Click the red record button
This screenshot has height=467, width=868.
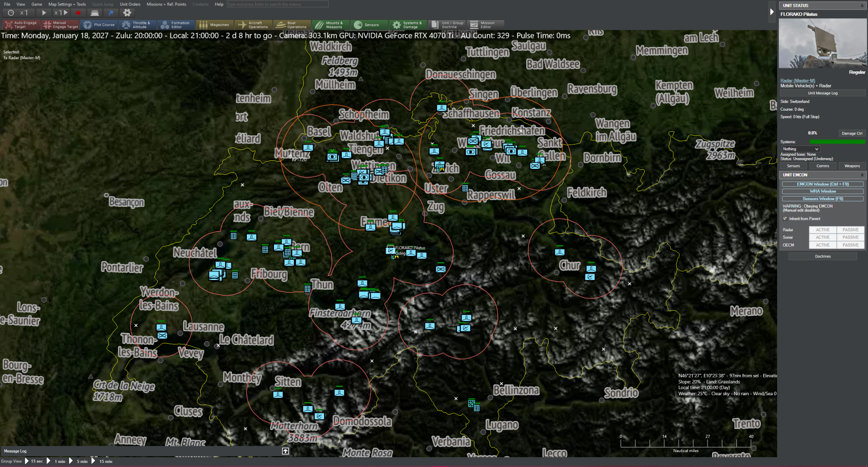click(x=78, y=13)
